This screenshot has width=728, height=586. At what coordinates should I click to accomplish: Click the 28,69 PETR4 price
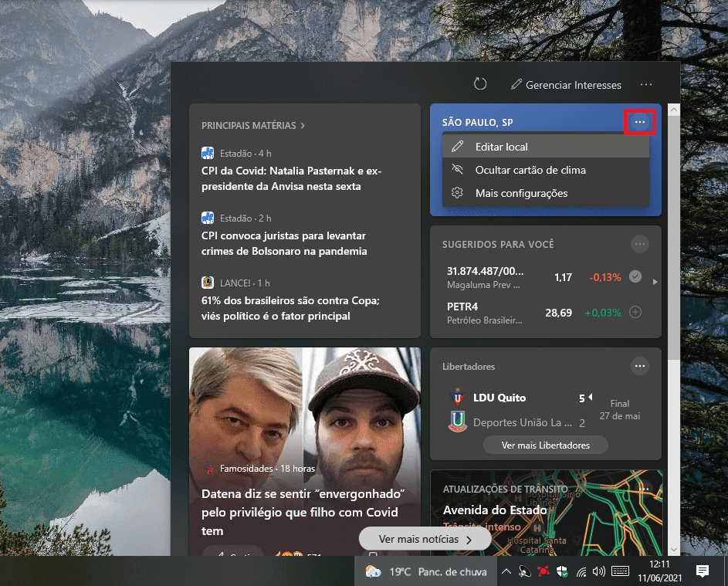point(558,313)
